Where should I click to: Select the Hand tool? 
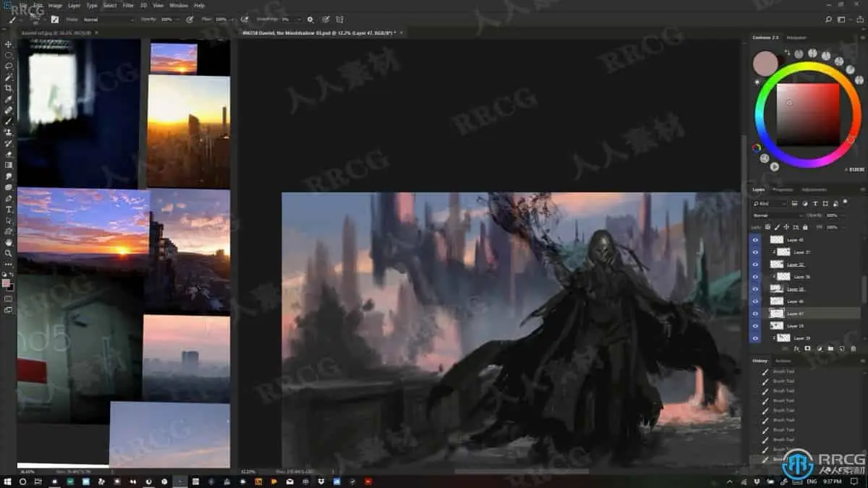[9, 242]
